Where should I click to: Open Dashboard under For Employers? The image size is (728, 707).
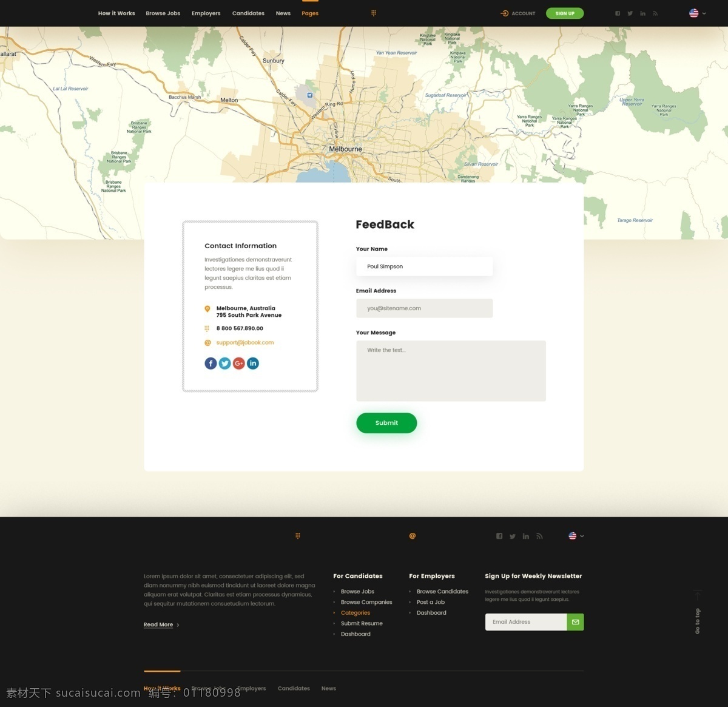coord(431,613)
